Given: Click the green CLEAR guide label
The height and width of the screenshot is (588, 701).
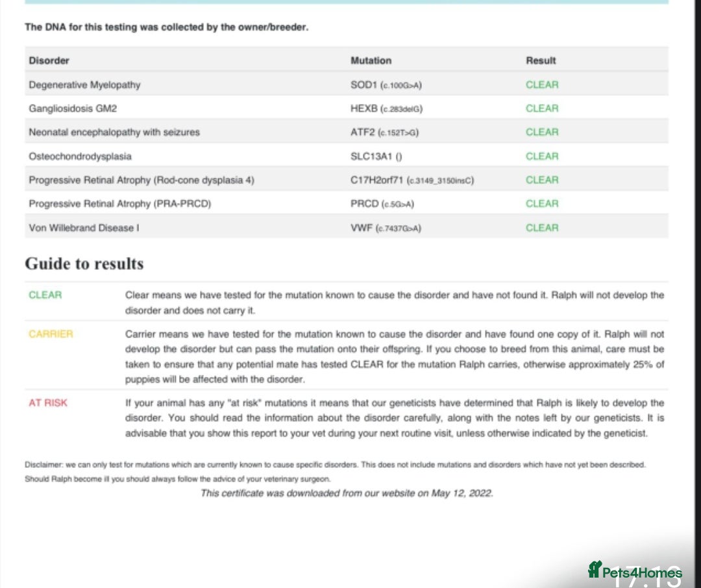Looking at the screenshot, I should (45, 295).
